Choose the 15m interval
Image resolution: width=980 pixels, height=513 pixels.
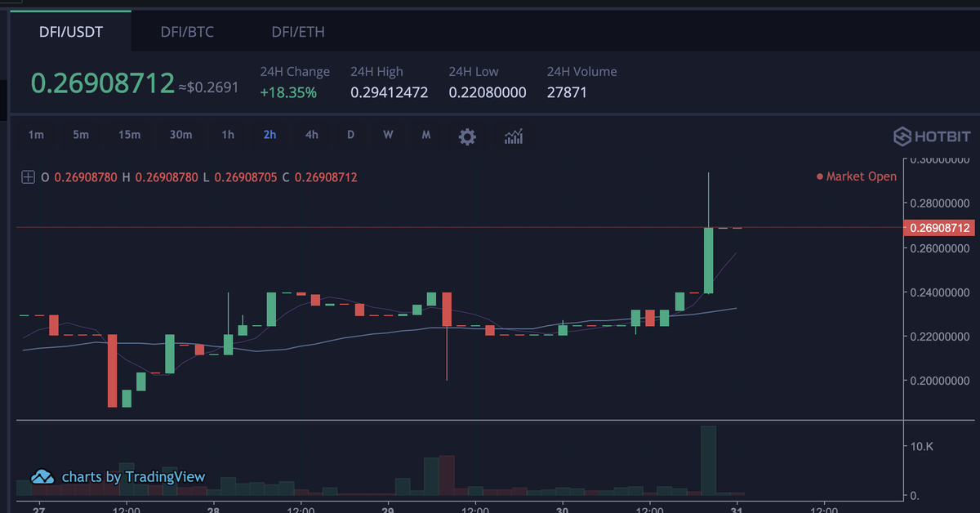coord(129,136)
